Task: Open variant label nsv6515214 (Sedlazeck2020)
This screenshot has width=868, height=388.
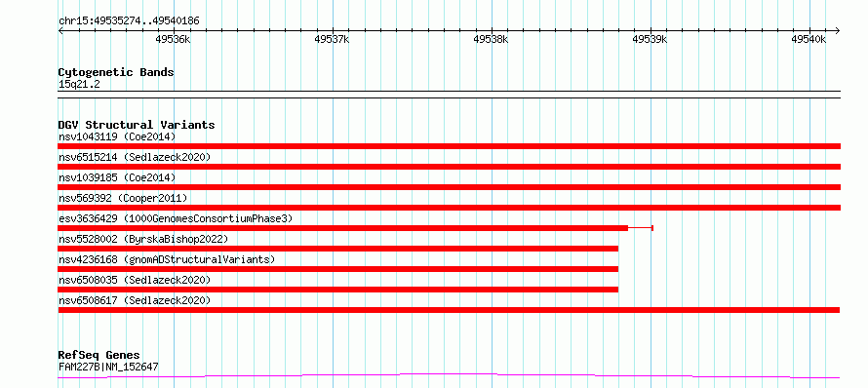Action: pyautogui.click(x=135, y=157)
